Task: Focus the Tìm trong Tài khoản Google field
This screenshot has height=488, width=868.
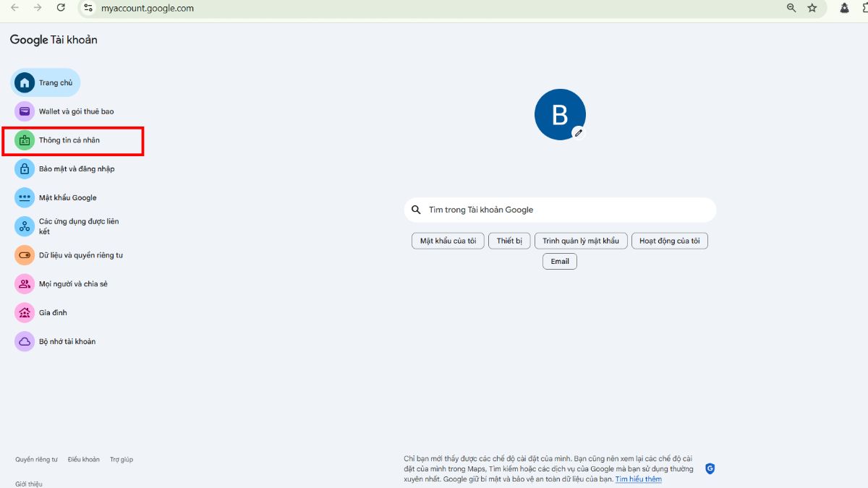Action: (x=560, y=210)
